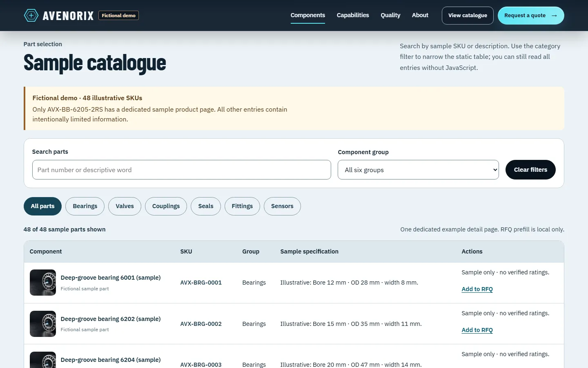This screenshot has height=368, width=588.
Task: Filter by the Sensors chip
Action: pos(282,206)
